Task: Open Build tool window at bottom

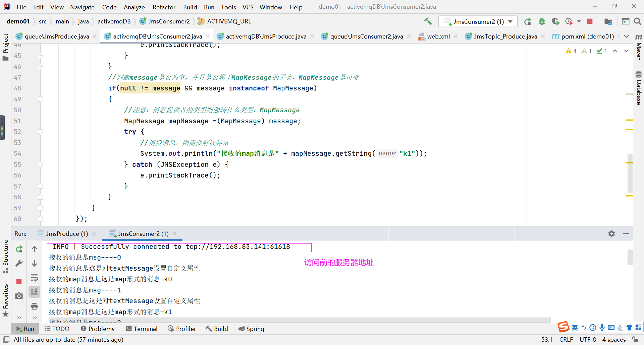Action: (x=217, y=329)
